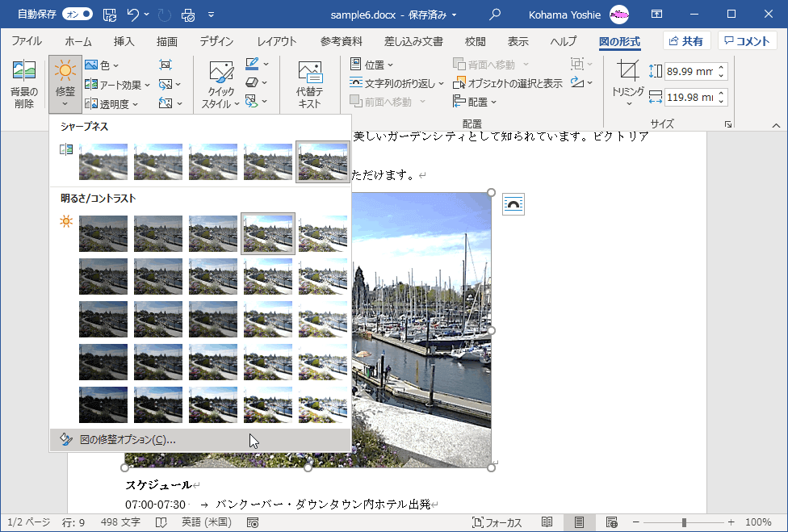The image size is (788, 532).
Task: Click the Crop (トリミング) icon
Action: click(x=627, y=71)
